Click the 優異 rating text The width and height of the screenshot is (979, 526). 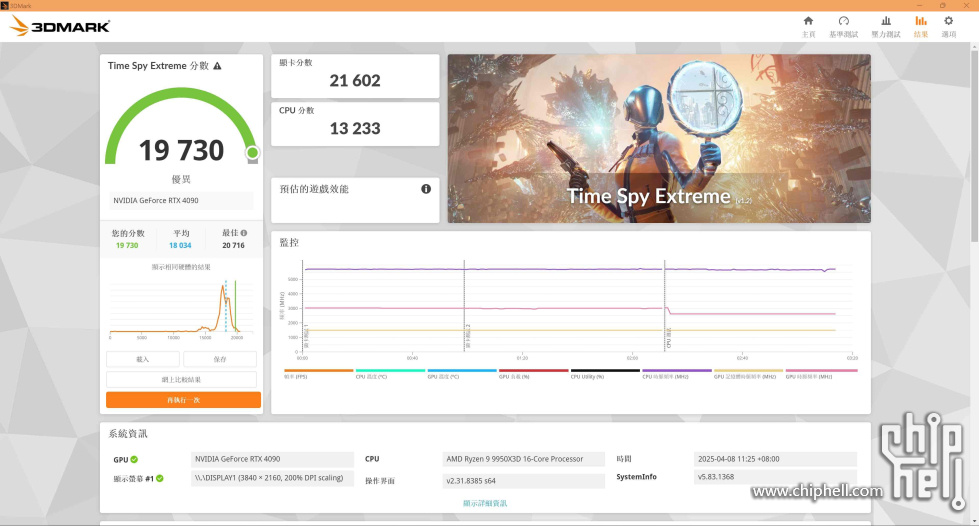[x=181, y=179]
